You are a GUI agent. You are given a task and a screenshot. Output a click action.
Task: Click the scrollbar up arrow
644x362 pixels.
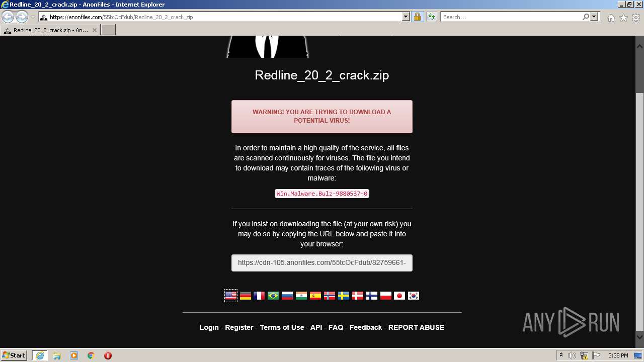point(639,46)
